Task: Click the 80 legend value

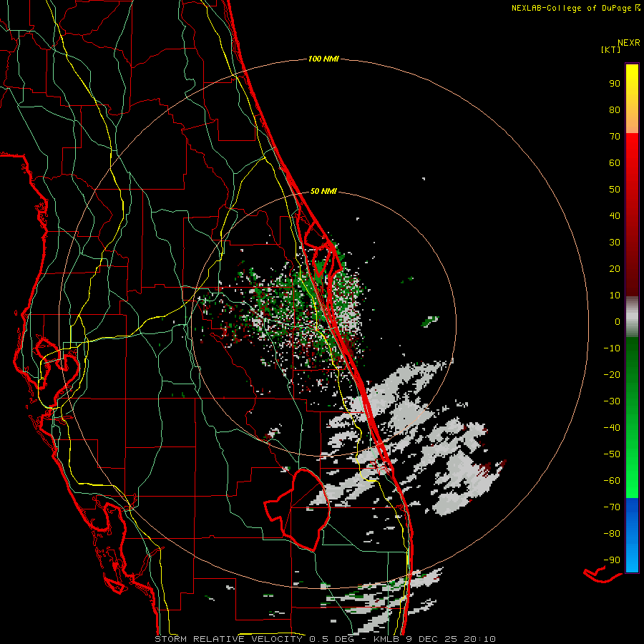Action: [x=615, y=110]
